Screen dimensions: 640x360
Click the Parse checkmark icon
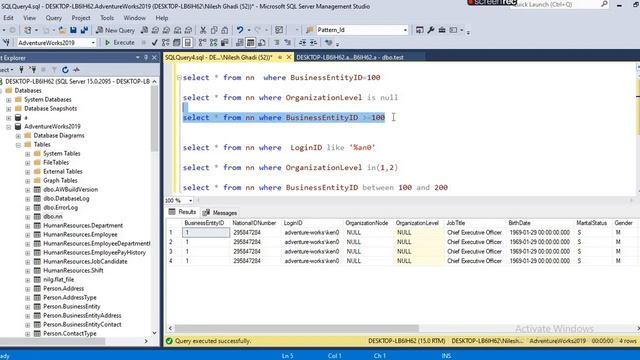154,42
